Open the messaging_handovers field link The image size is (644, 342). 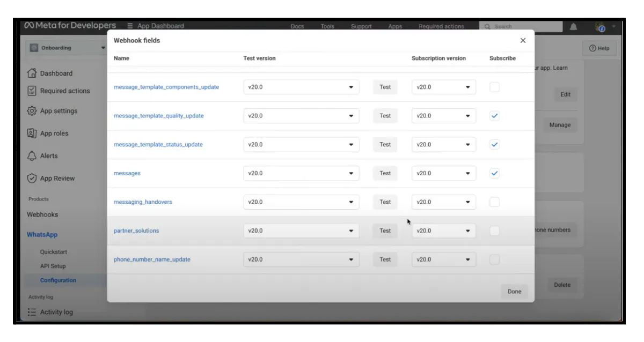143,202
